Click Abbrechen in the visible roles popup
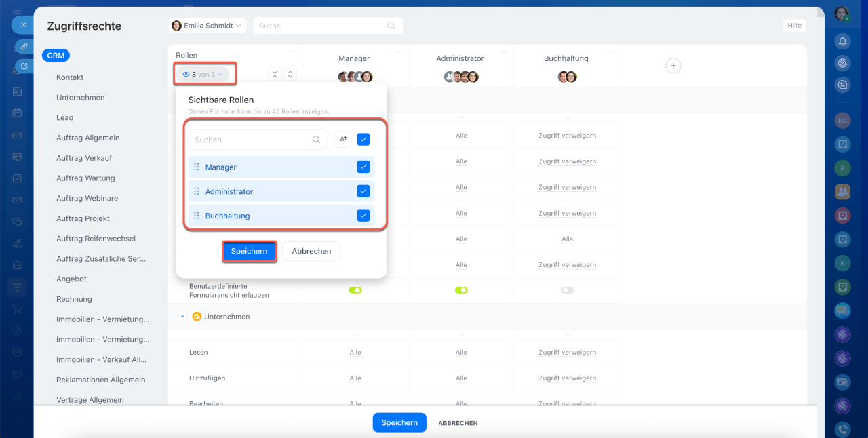 [311, 251]
